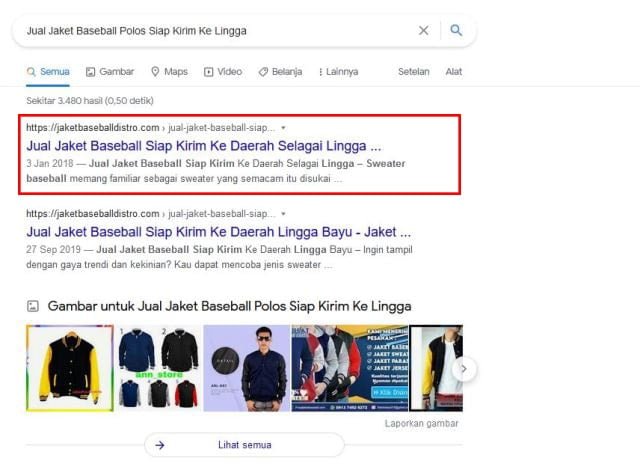Image resolution: width=640 pixels, height=464 pixels.
Task: Open the Video results tab
Action: (223, 72)
